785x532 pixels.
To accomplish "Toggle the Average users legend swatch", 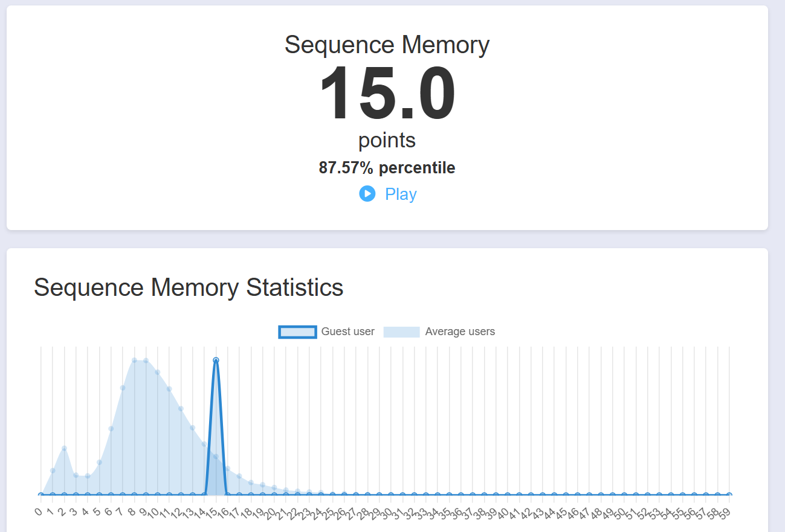I will coord(401,332).
